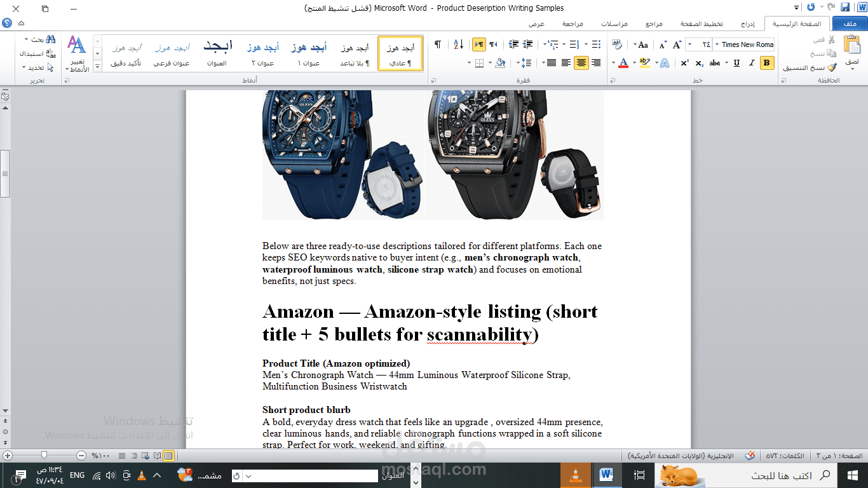868x488 pixels.
Task: Toggle Subscript formatting
Action: 699,63
